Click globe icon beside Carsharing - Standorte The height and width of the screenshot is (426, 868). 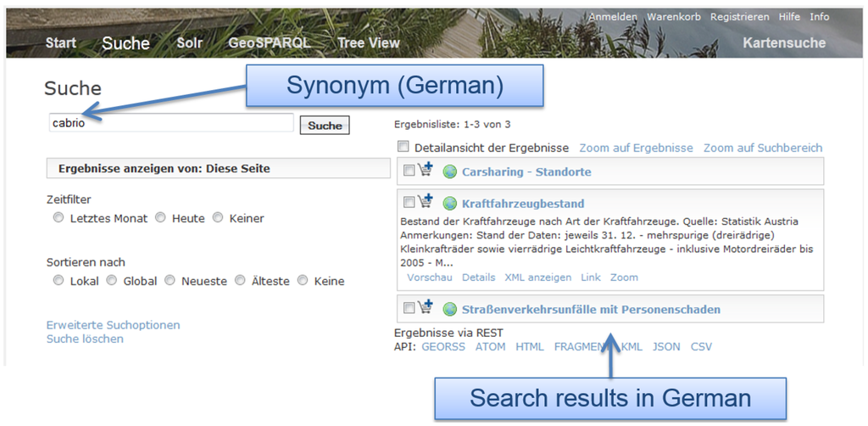tap(449, 172)
